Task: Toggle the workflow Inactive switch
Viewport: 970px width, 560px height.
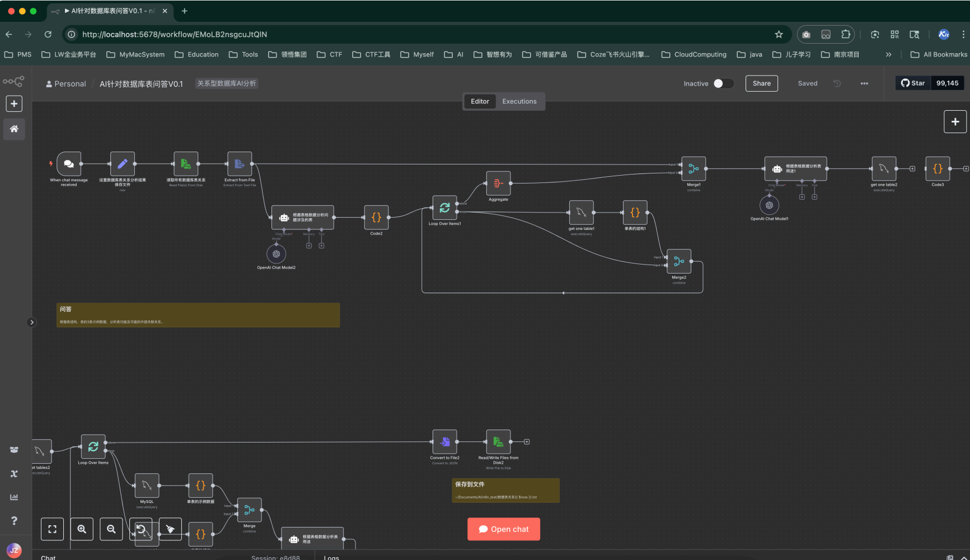Action: pyautogui.click(x=723, y=83)
